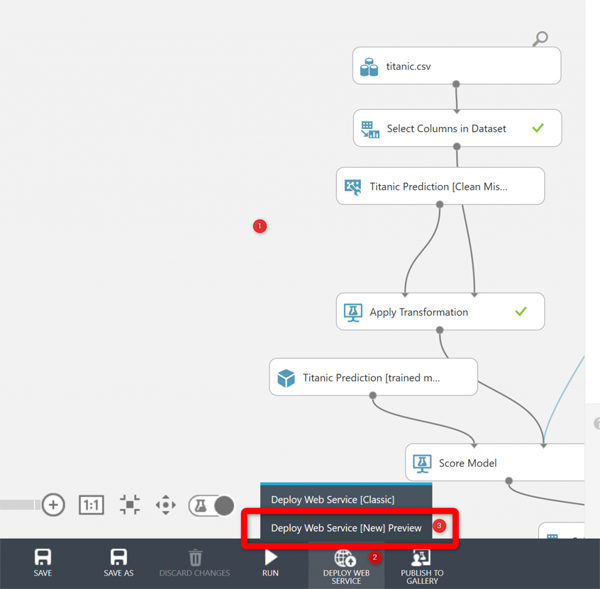Click the SAVE AS label text

[x=119, y=573]
